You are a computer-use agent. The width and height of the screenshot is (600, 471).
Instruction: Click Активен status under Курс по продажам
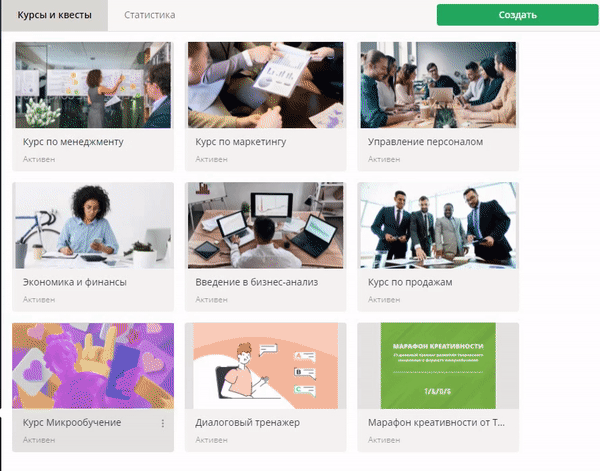tap(384, 300)
